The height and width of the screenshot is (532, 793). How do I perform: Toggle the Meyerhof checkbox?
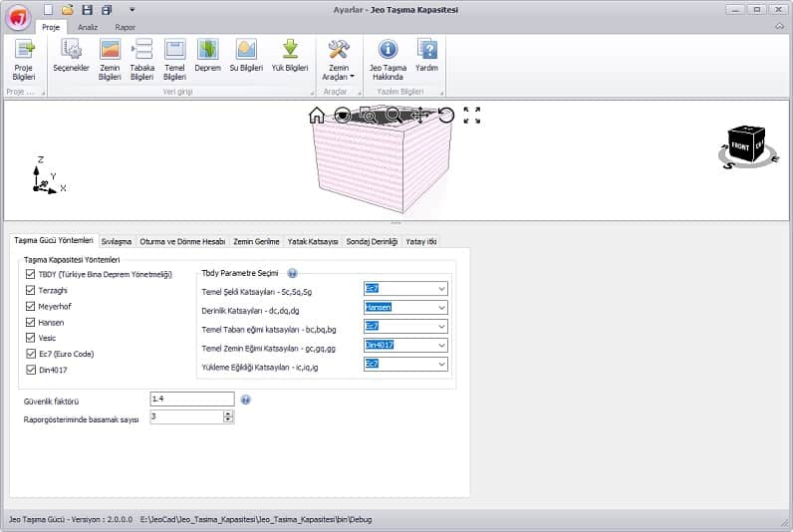[30, 306]
